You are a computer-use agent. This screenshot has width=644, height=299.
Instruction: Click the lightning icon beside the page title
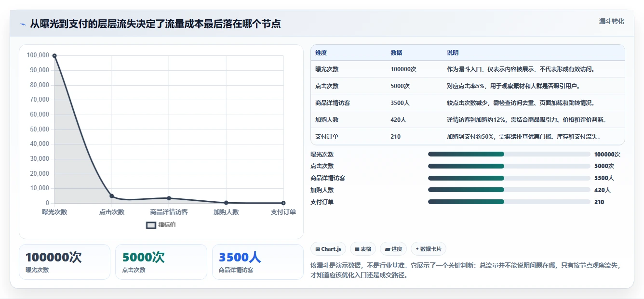tap(23, 24)
